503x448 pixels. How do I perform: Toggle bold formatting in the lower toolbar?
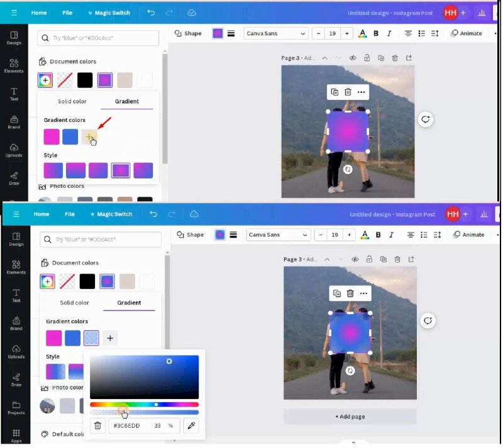[x=379, y=235]
